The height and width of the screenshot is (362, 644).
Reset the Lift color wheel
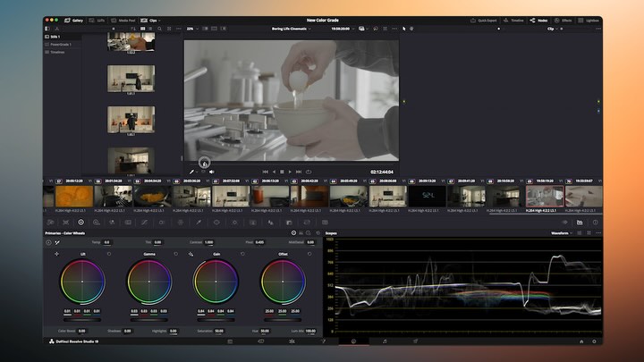pos(109,254)
